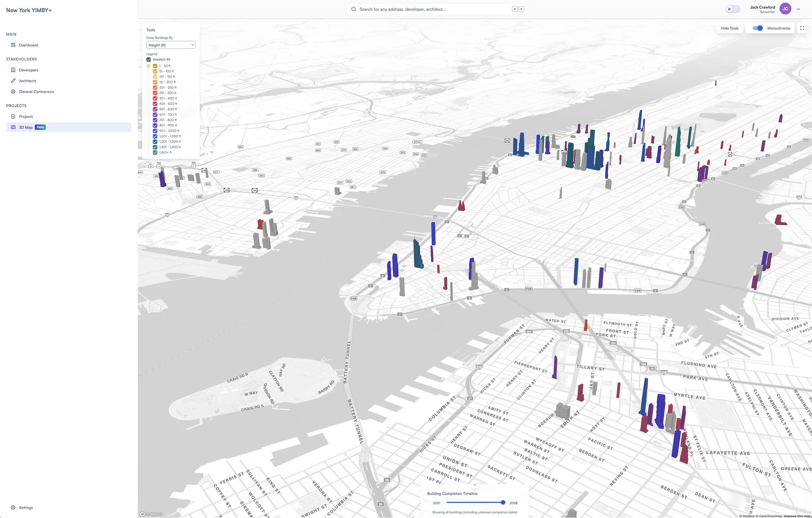The width and height of the screenshot is (812, 518).
Task: Select the 3D Map menu item
Action: [x=69, y=127]
